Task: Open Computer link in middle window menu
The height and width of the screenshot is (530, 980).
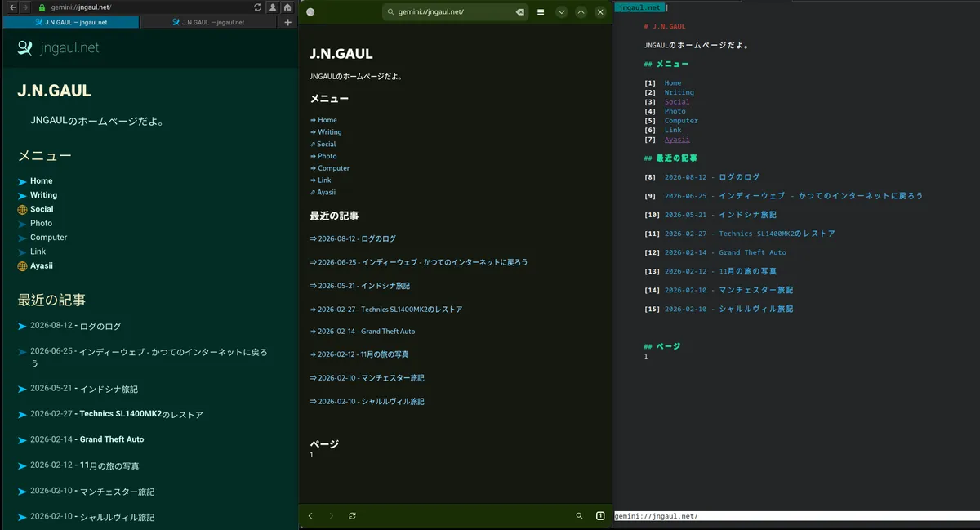Action: (330, 168)
